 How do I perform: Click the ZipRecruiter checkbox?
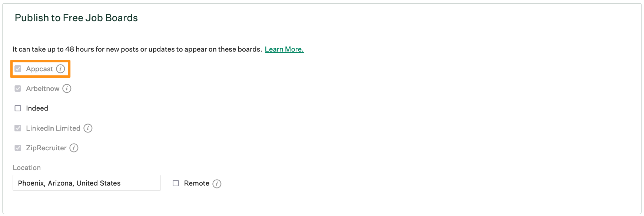pyautogui.click(x=18, y=148)
